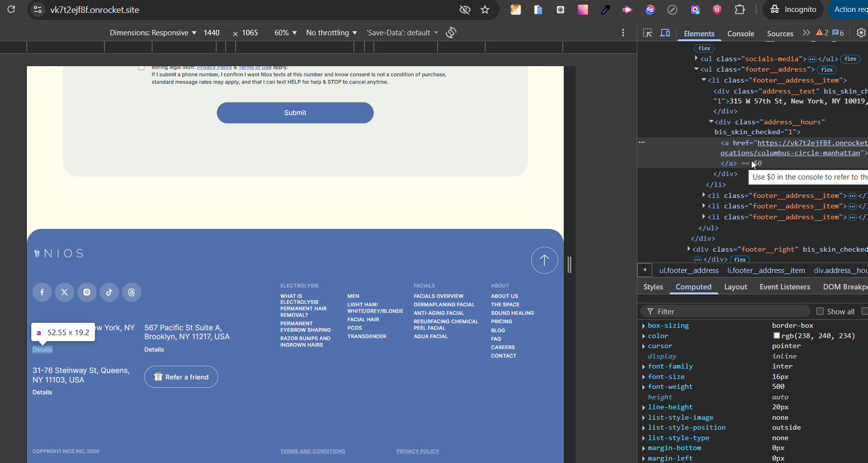Open device toolbar more options menu
This screenshot has height=463, width=868.
[623, 33]
